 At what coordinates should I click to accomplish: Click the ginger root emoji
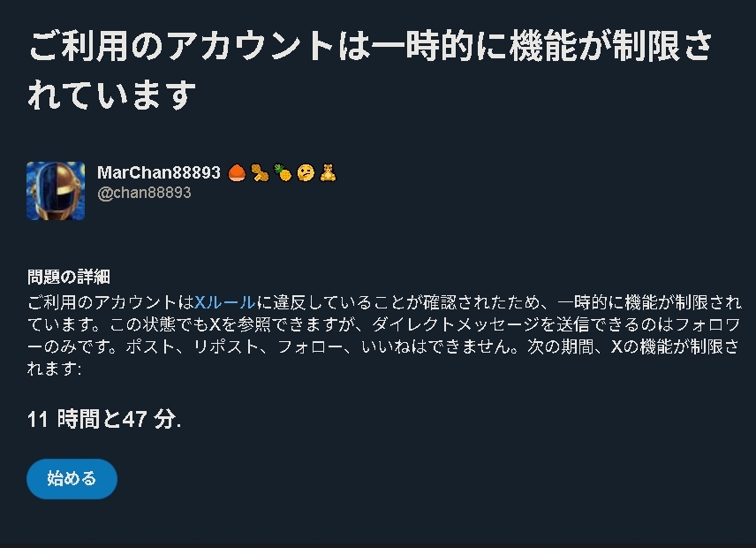click(x=260, y=172)
